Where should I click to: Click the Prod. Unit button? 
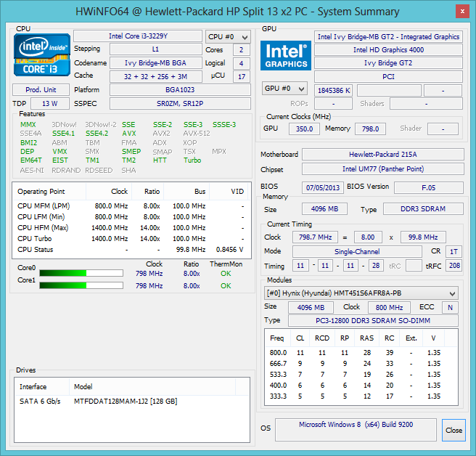click(41, 90)
